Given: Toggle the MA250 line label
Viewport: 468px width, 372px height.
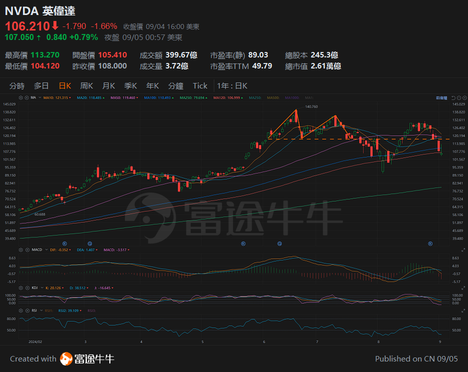Looking at the screenshot, I should (x=193, y=98).
